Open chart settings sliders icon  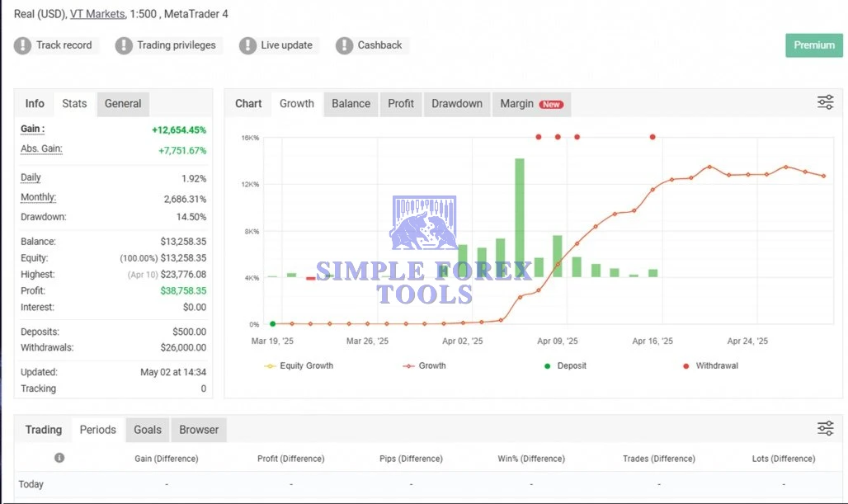tap(825, 102)
